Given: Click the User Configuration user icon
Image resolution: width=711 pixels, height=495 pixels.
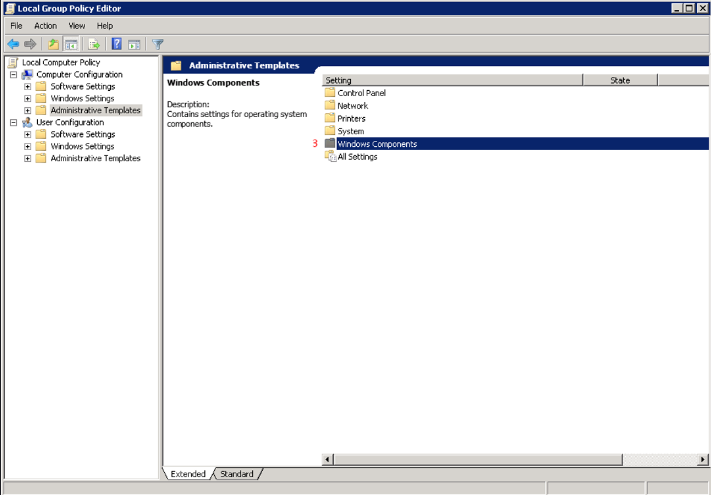Looking at the screenshot, I should [x=27, y=122].
